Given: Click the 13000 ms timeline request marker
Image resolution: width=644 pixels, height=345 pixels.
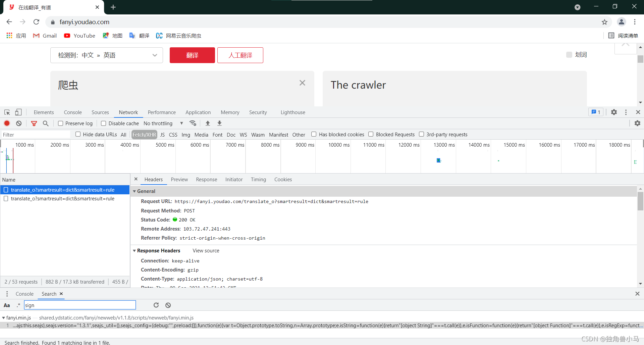Looking at the screenshot, I should (438, 160).
